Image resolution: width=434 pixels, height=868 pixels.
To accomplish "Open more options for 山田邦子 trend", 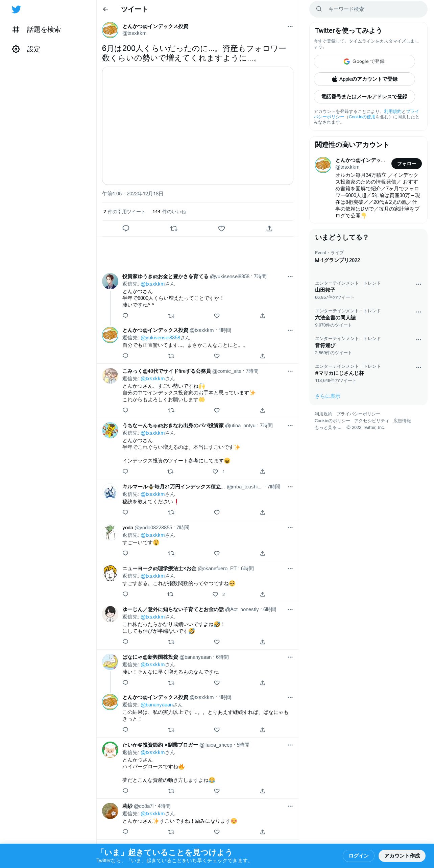I will click(418, 284).
